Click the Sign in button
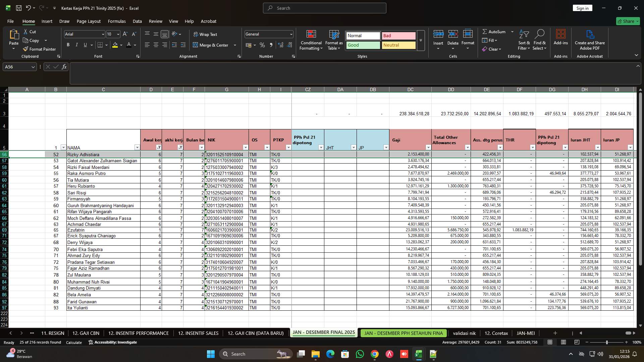644x362 pixels. tap(582, 8)
